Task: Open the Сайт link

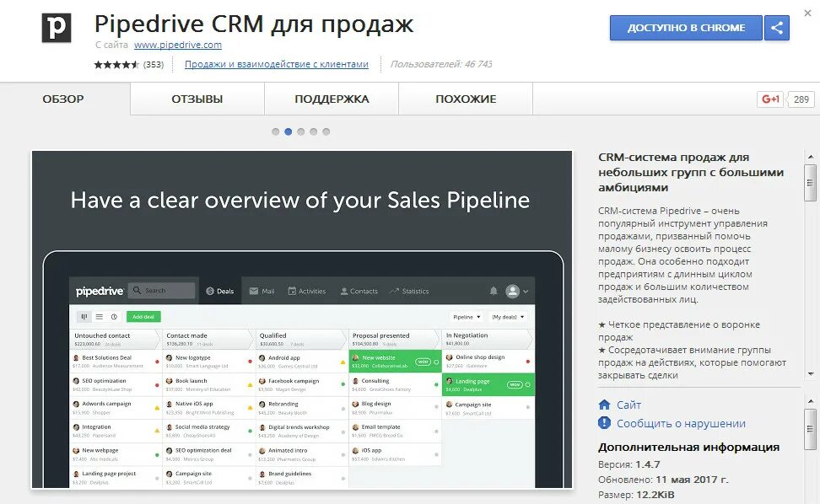Action: click(628, 405)
